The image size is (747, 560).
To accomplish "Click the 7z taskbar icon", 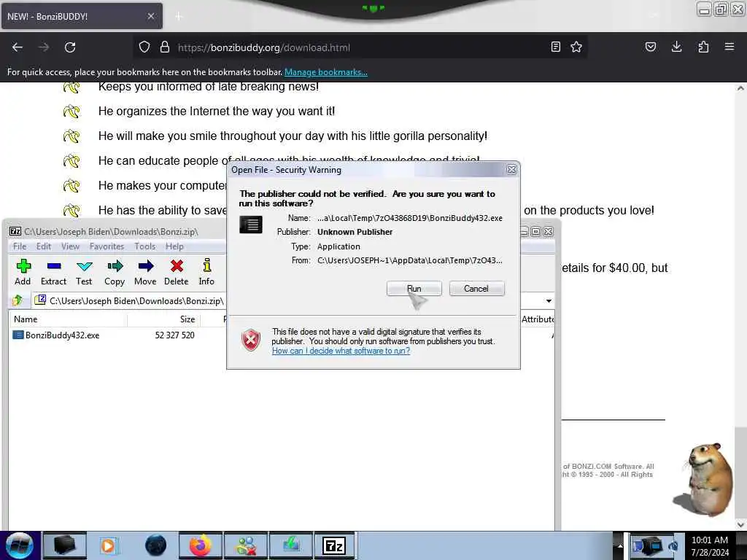I will pos(334,545).
